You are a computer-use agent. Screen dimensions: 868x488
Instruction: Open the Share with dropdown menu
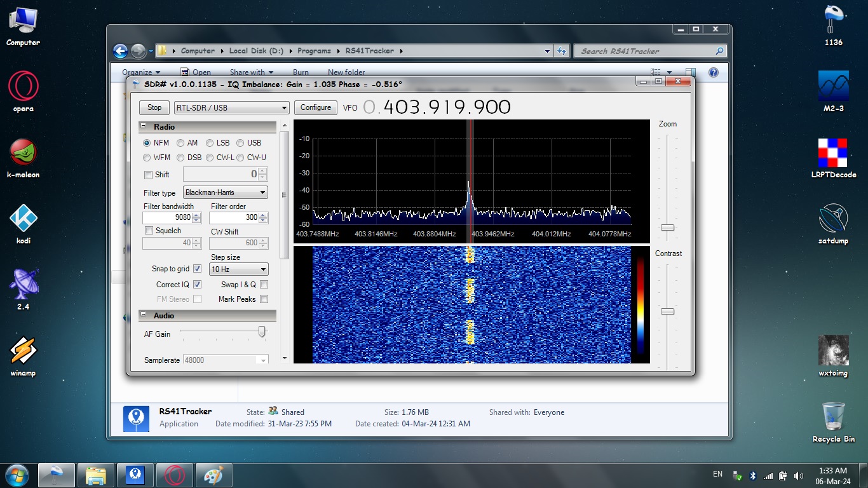point(252,72)
